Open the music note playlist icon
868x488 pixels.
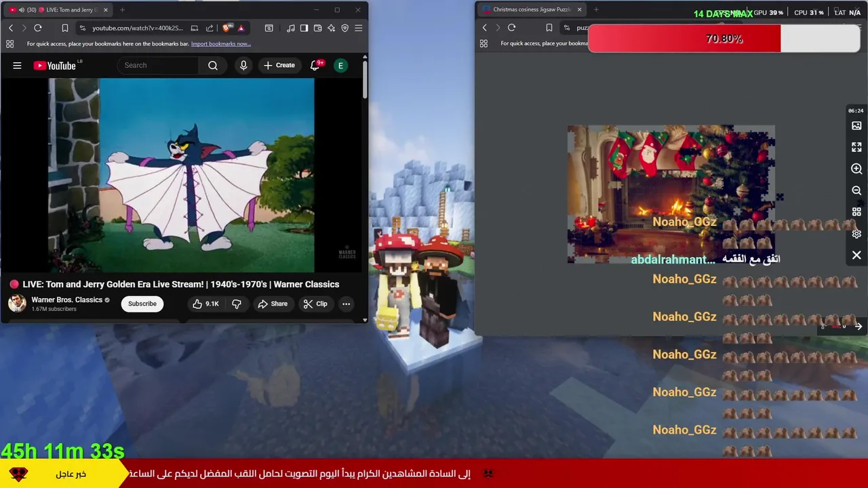(291, 28)
